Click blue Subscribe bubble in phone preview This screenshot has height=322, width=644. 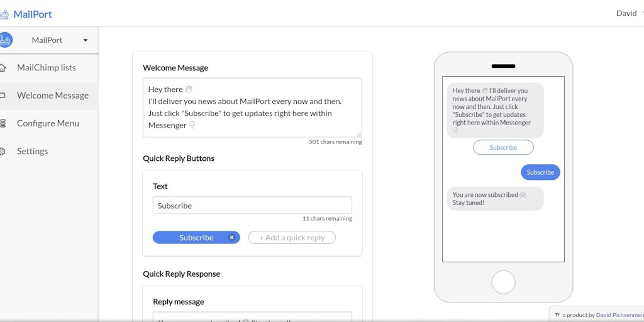(540, 172)
